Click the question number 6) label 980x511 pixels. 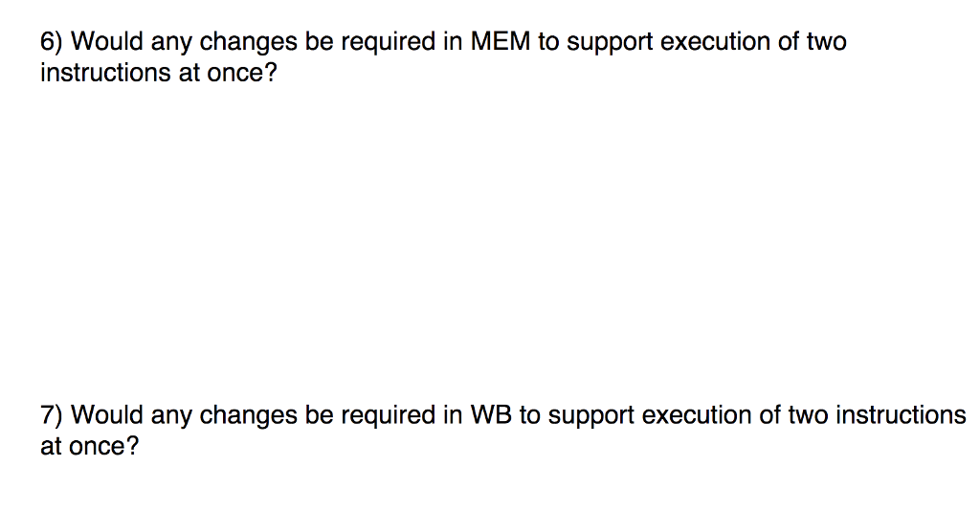click(52, 42)
